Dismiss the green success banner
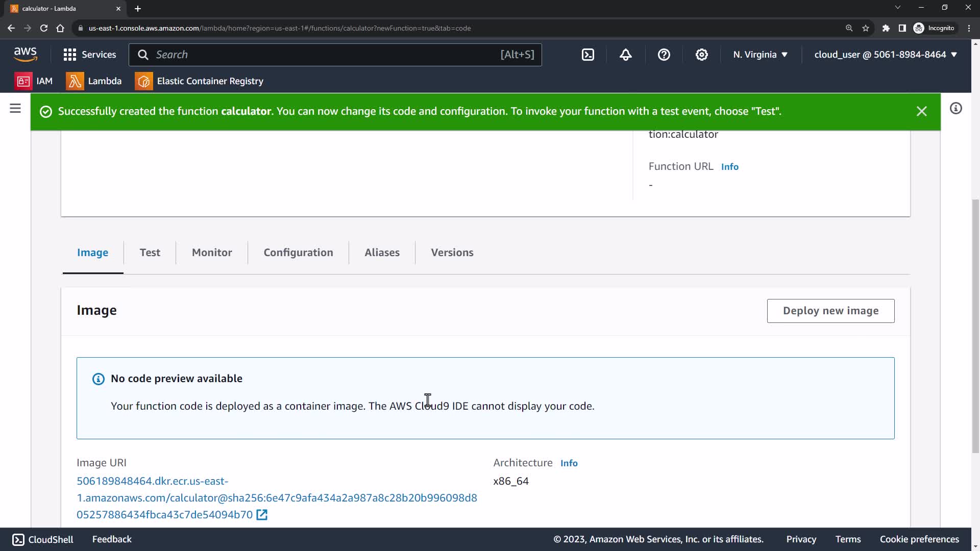Image resolution: width=980 pixels, height=551 pixels. click(921, 111)
